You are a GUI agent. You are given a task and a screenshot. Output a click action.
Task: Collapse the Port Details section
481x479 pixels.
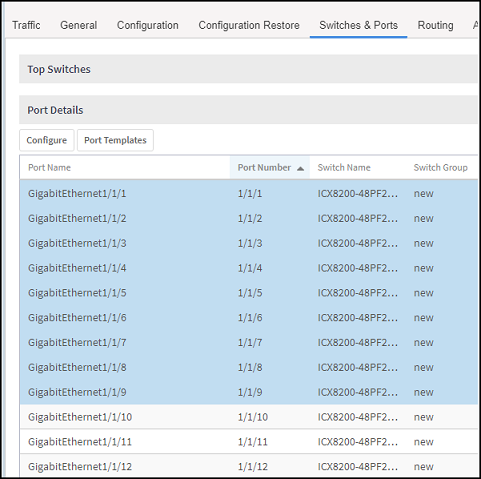[248, 110]
